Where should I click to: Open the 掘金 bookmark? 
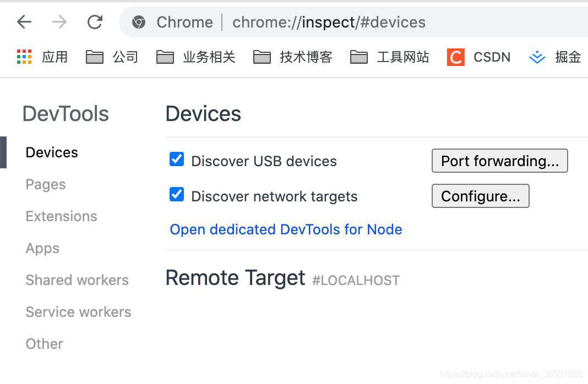pyautogui.click(x=555, y=57)
